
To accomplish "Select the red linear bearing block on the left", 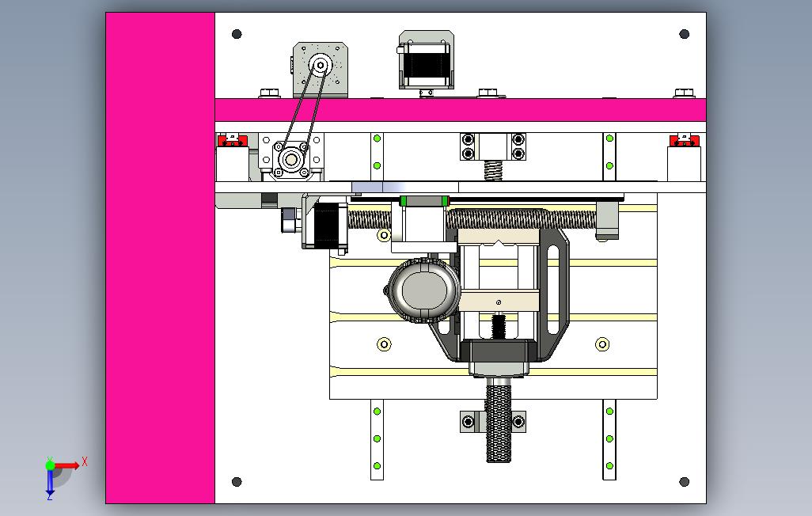I will (x=233, y=140).
